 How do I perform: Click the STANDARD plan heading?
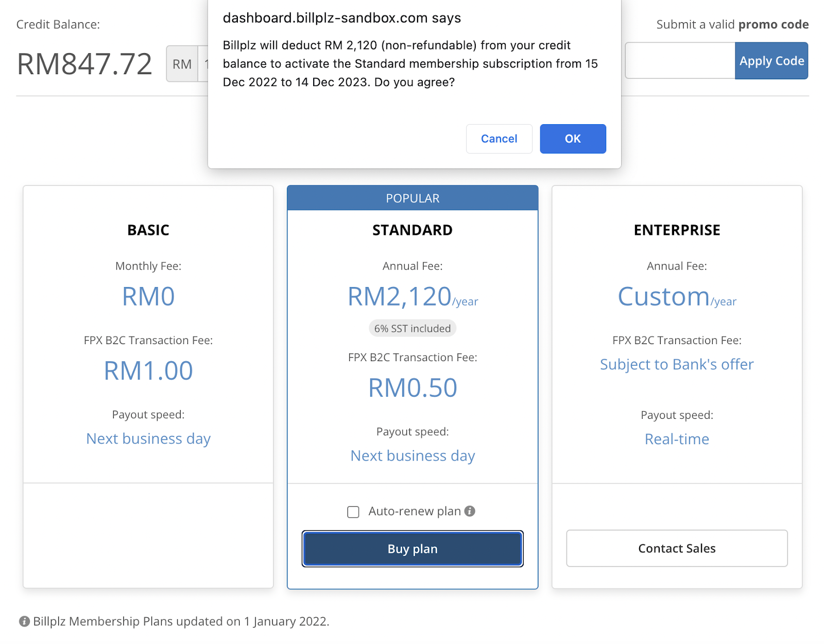pyautogui.click(x=413, y=230)
